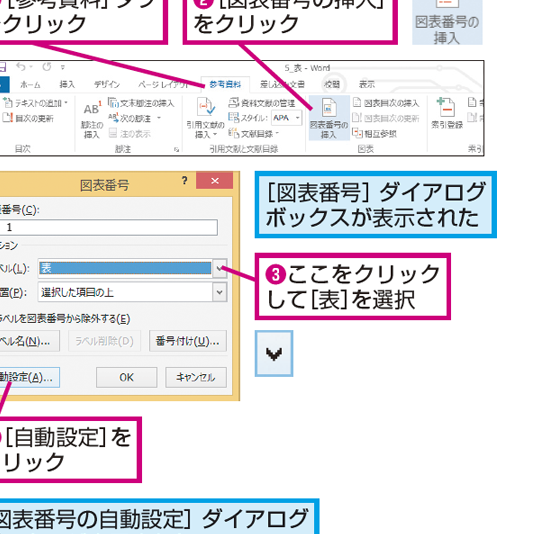Open the ページレイアウト ribbon tab
Viewport: 540px width, 534px height.
(164, 84)
